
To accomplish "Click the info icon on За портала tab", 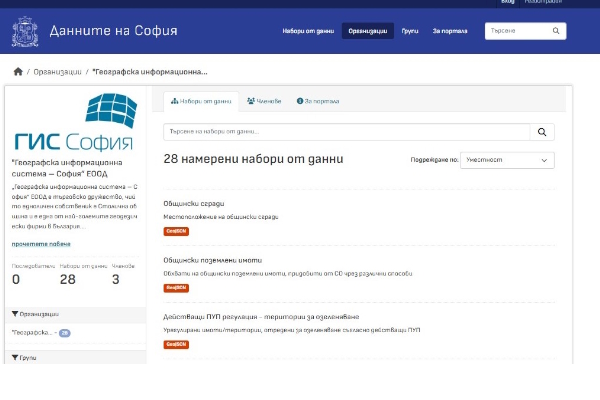I will (x=300, y=101).
